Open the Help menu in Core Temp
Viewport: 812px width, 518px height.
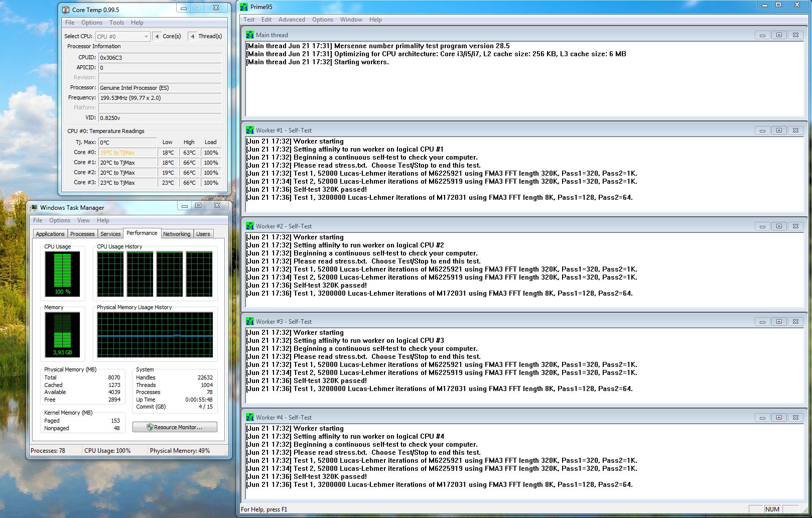click(x=137, y=23)
